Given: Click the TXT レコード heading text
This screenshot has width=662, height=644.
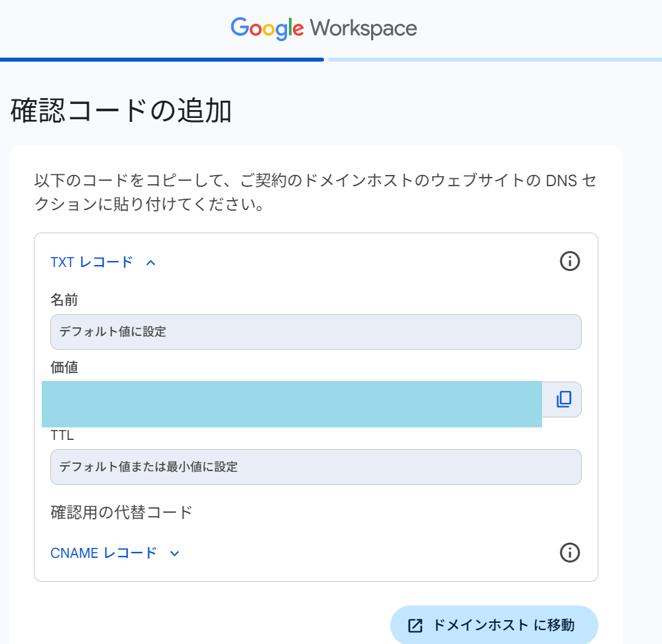Looking at the screenshot, I should coord(91,262).
